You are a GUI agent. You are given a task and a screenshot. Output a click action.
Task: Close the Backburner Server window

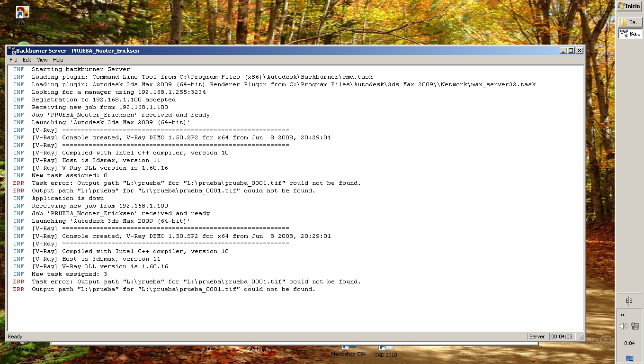[580, 51]
